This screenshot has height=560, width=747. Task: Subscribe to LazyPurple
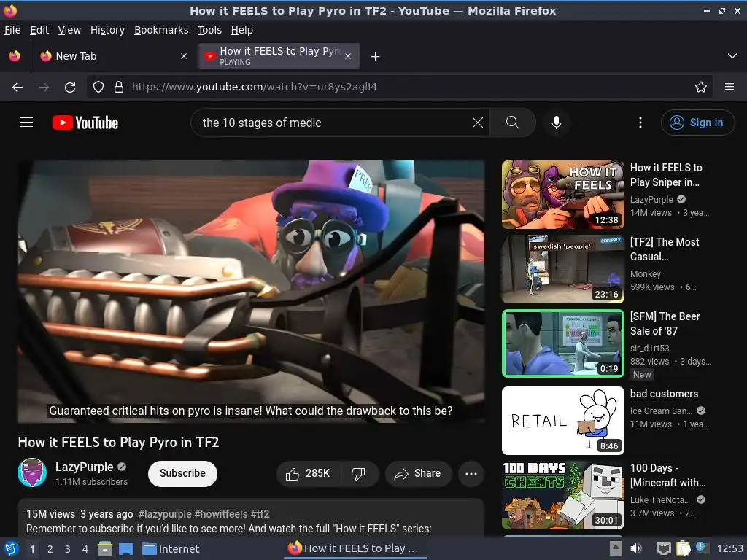coord(182,473)
